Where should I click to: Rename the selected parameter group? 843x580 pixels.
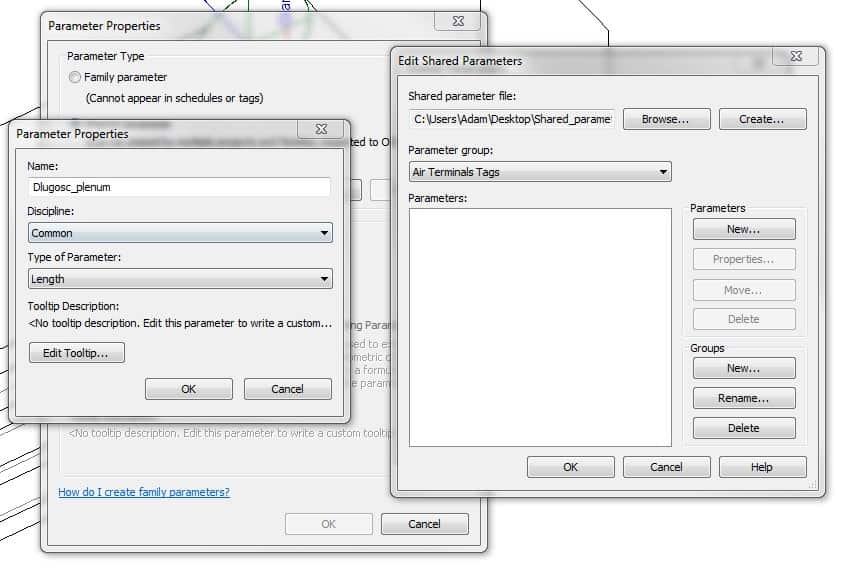point(744,398)
